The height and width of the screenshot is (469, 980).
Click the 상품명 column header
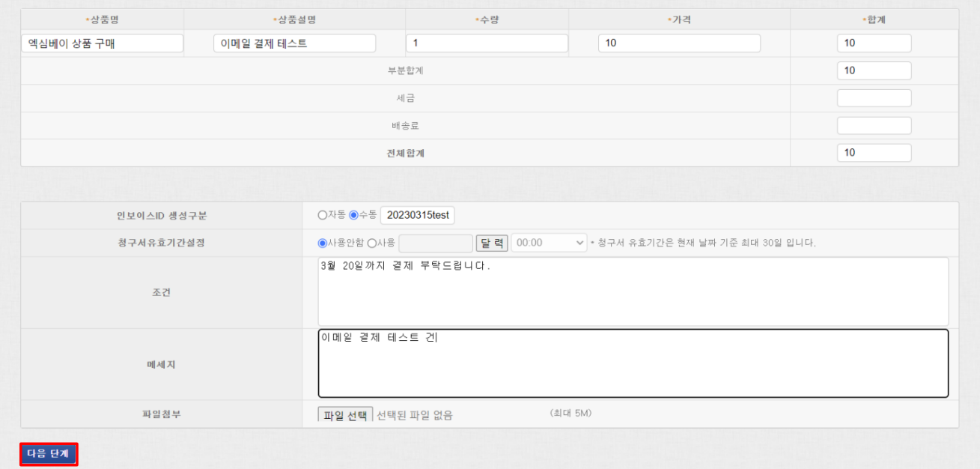coord(103,19)
